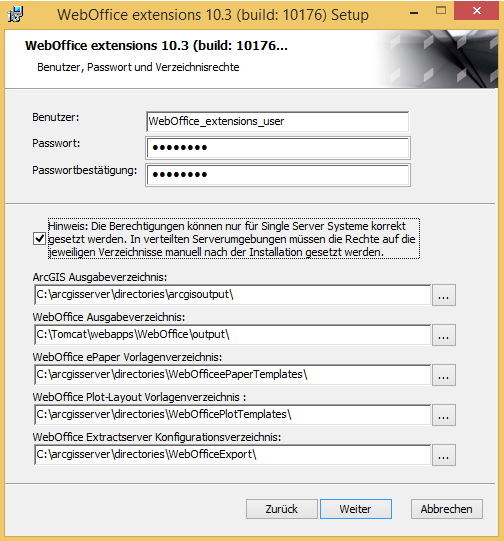The image size is (504, 541).
Task: Click the 'Benutzer, Passwort und Verzeichnisrechte' subtitle
Action: (x=138, y=67)
